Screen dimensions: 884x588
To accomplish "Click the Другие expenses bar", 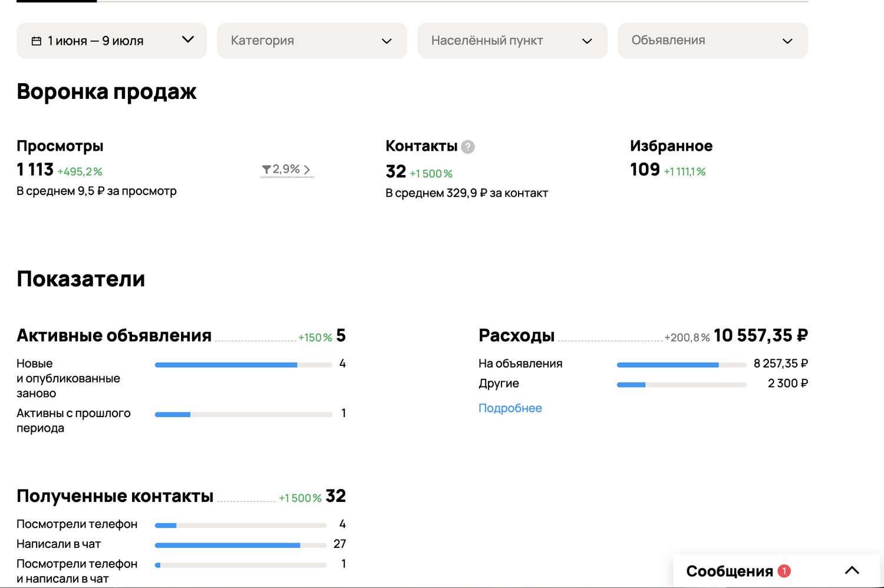I will click(682, 385).
